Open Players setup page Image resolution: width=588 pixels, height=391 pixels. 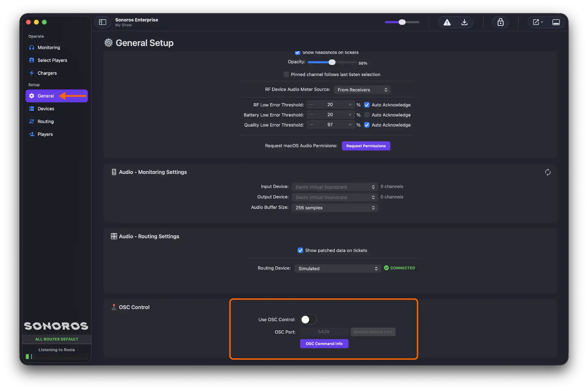point(57,134)
